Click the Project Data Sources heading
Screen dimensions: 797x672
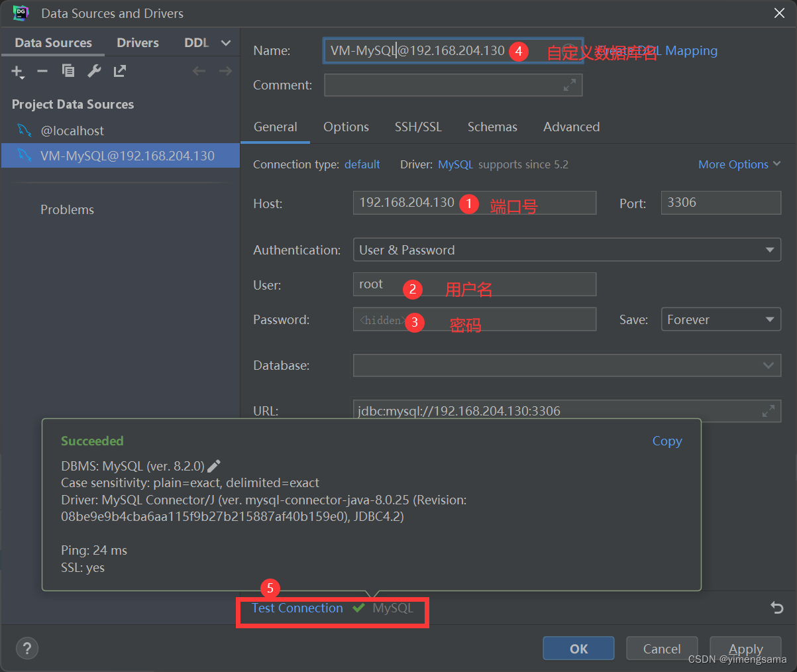(73, 104)
